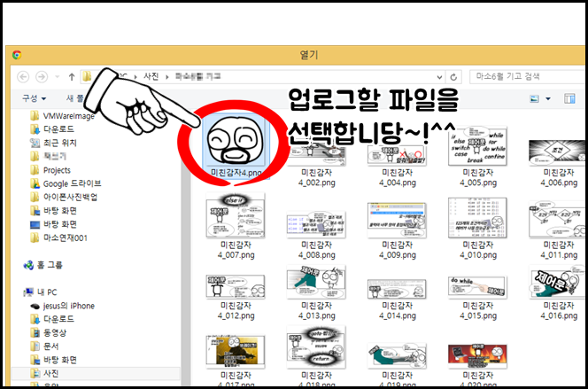The height and width of the screenshot is (389, 588).
Task: Change the view layout icon
Action: pos(534,98)
